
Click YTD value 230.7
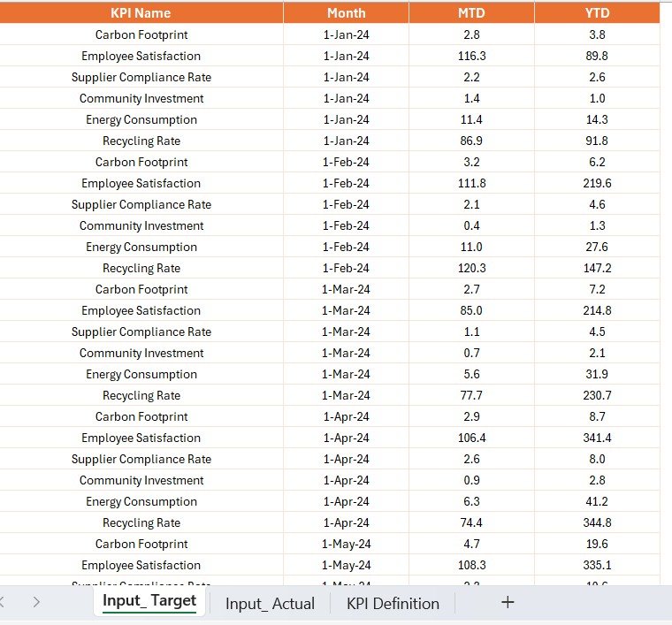597,395
